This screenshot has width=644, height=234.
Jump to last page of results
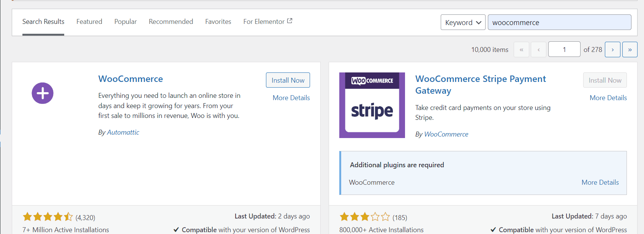pos(630,49)
